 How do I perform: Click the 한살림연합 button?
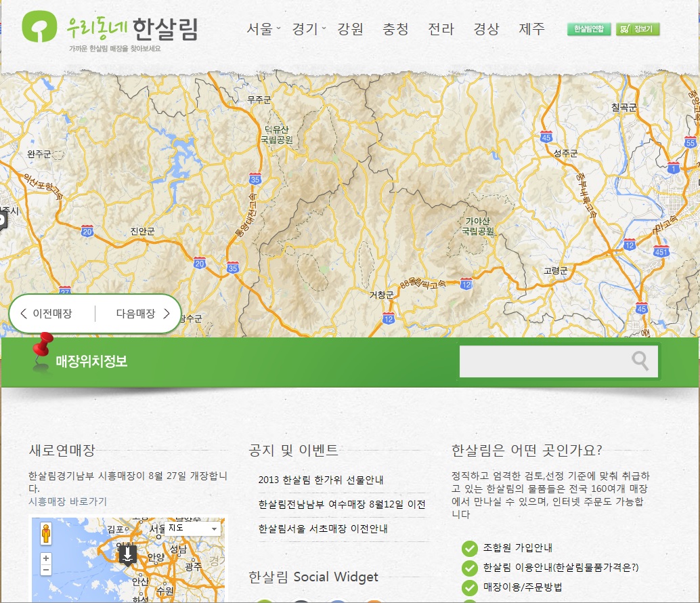click(589, 29)
